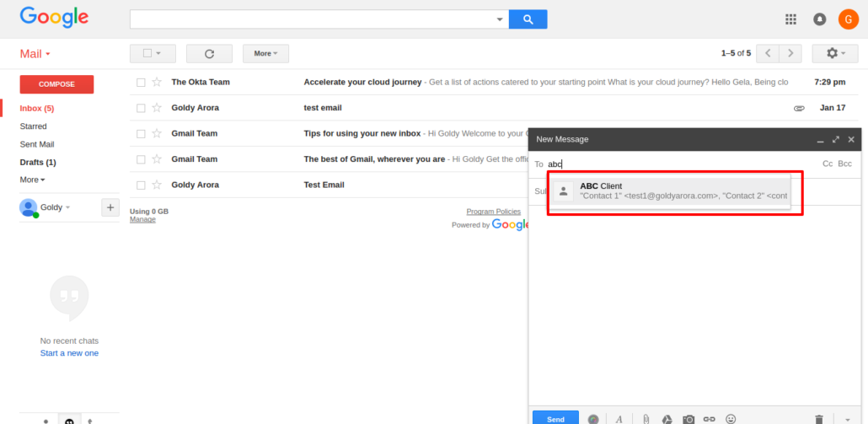The width and height of the screenshot is (868, 424).
Task: Add a new chat contact with plus button
Action: (110, 207)
